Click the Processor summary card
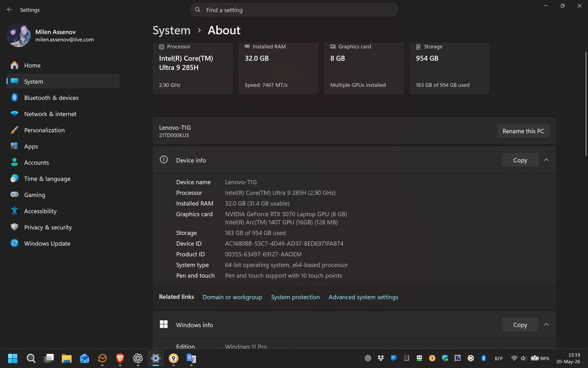The width and height of the screenshot is (588, 368). 193,68
